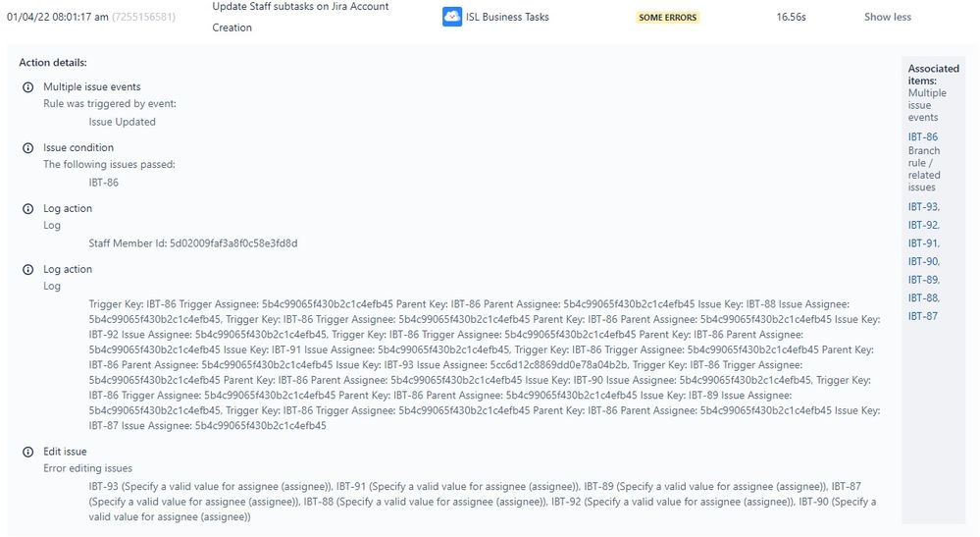Click the audit log timestamp 01/04/22 08:01:17 am

(58, 17)
